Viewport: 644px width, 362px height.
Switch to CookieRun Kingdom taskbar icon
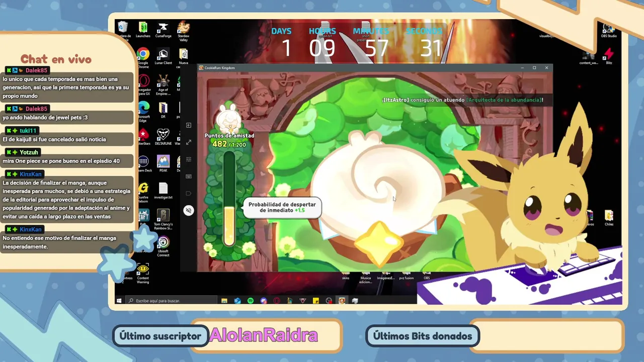(342, 301)
